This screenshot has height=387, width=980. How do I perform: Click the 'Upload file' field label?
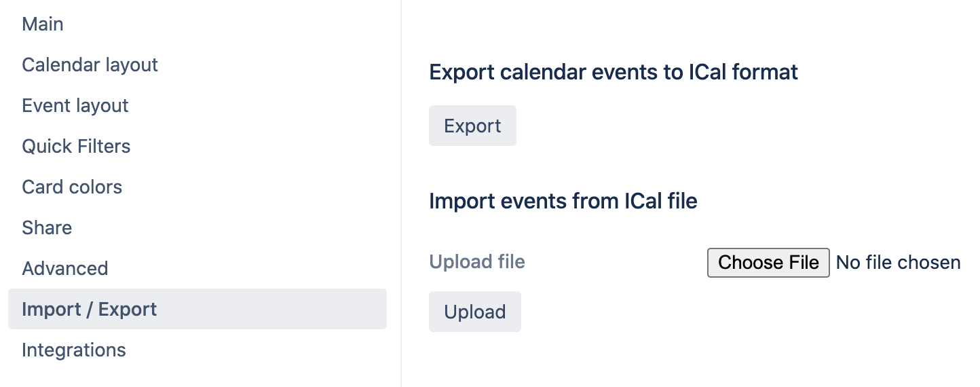point(477,262)
